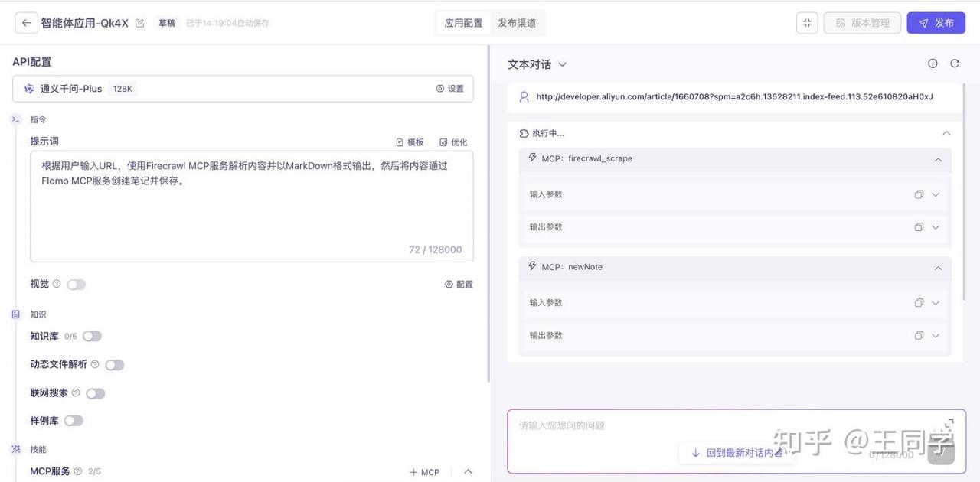Click the 请输入您想问的问题 input

pyautogui.click(x=737, y=441)
